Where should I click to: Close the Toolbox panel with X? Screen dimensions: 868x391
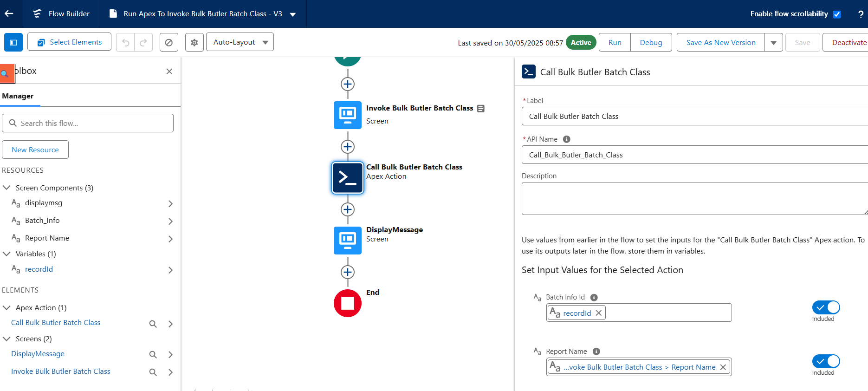click(x=169, y=71)
